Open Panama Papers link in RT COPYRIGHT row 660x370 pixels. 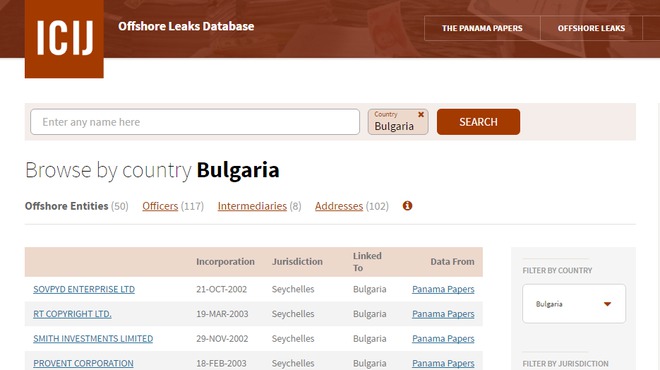click(x=443, y=314)
